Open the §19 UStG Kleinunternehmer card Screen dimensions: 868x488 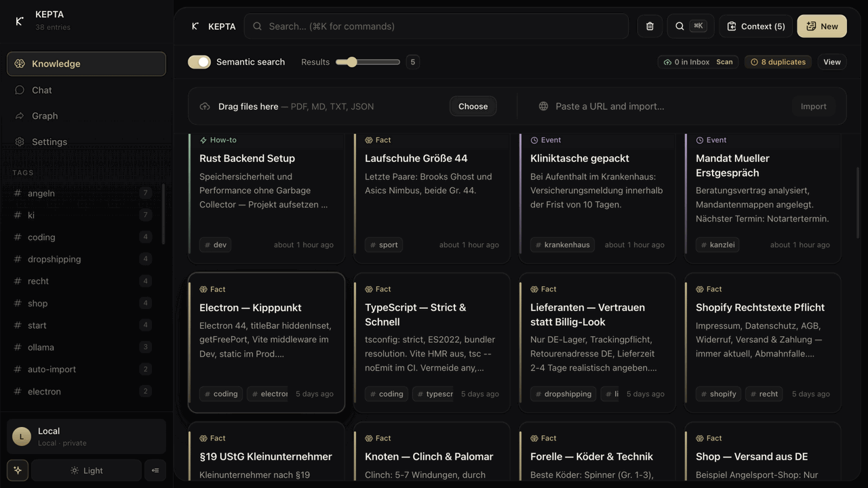coord(267,451)
